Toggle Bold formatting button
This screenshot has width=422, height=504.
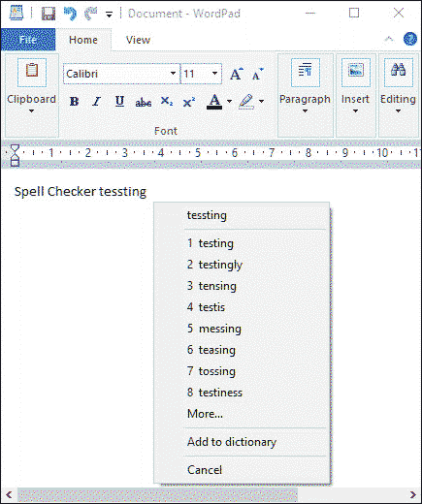tap(74, 102)
